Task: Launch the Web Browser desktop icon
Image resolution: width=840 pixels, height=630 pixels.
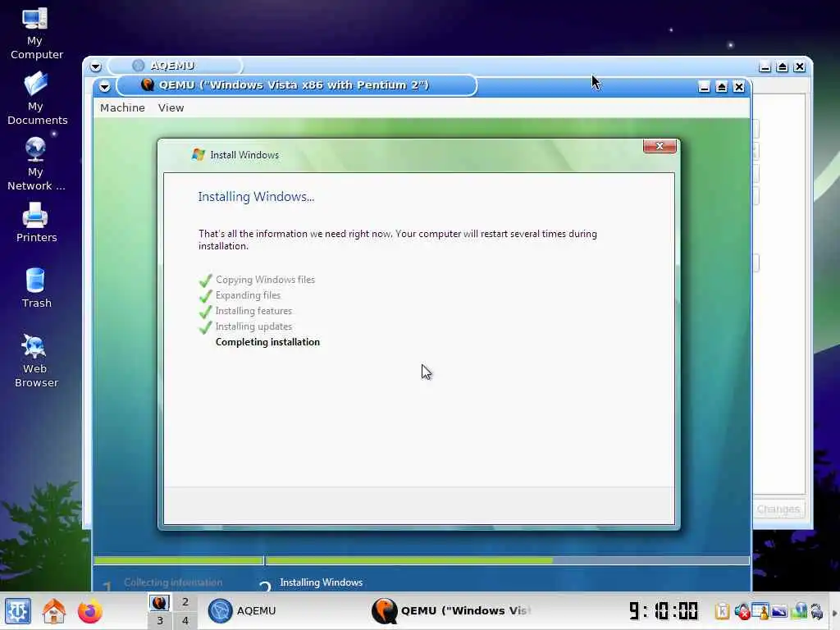Action: [x=35, y=361]
